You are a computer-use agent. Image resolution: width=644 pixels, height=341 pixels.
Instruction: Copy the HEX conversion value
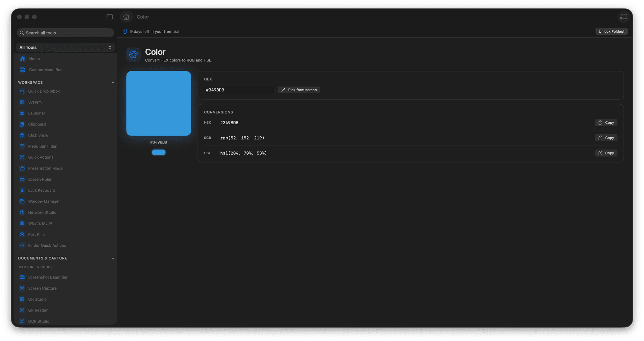coord(606,123)
